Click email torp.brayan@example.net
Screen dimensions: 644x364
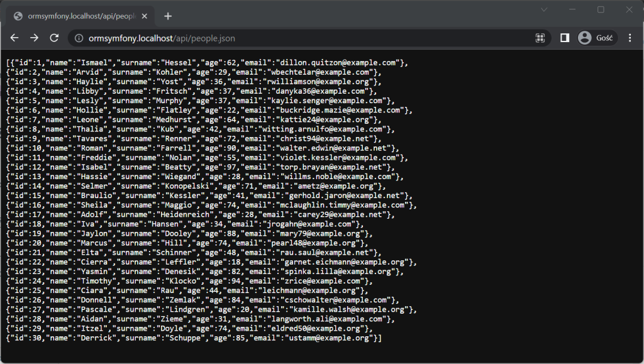[x=331, y=167]
